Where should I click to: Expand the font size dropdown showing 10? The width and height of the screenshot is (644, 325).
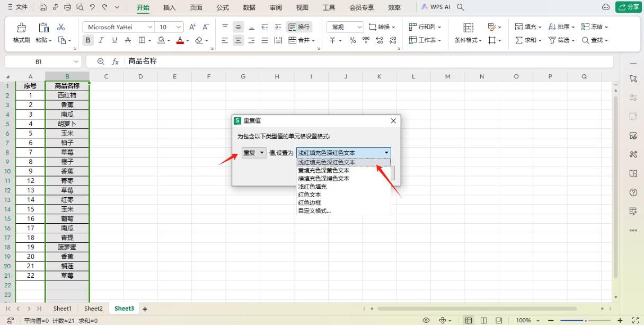(179, 27)
